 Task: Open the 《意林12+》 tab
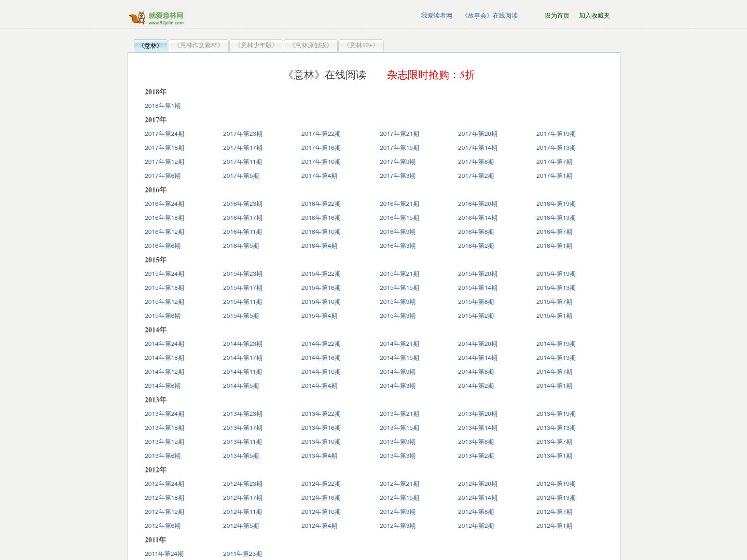(361, 46)
